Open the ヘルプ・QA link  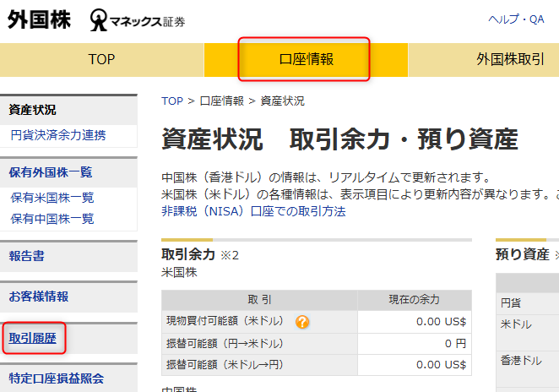[516, 19]
